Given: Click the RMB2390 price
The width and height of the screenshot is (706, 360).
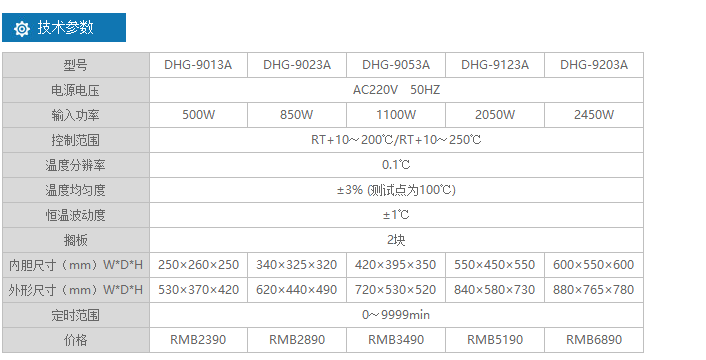Looking at the screenshot, I should 198,340.
